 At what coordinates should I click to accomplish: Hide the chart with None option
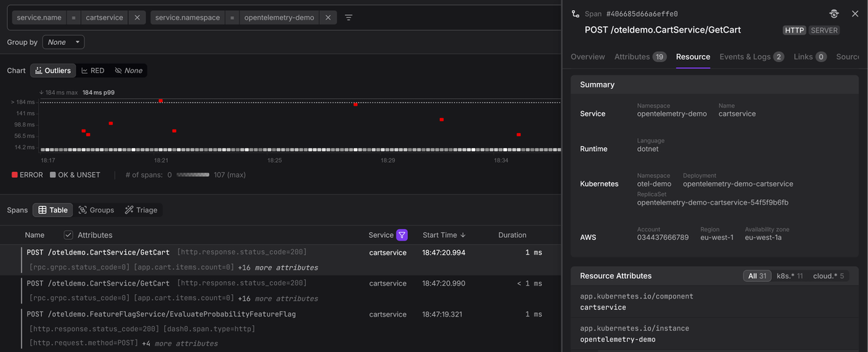pos(129,71)
